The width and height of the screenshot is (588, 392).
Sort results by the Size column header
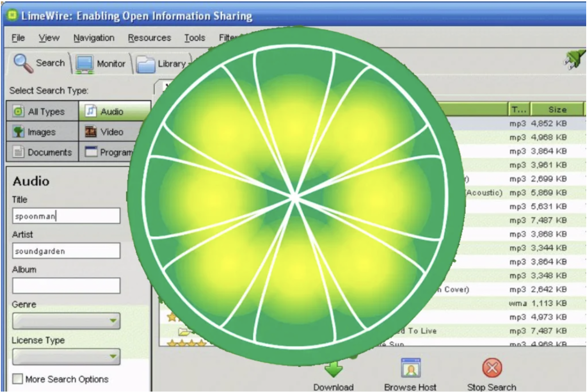[x=557, y=109]
